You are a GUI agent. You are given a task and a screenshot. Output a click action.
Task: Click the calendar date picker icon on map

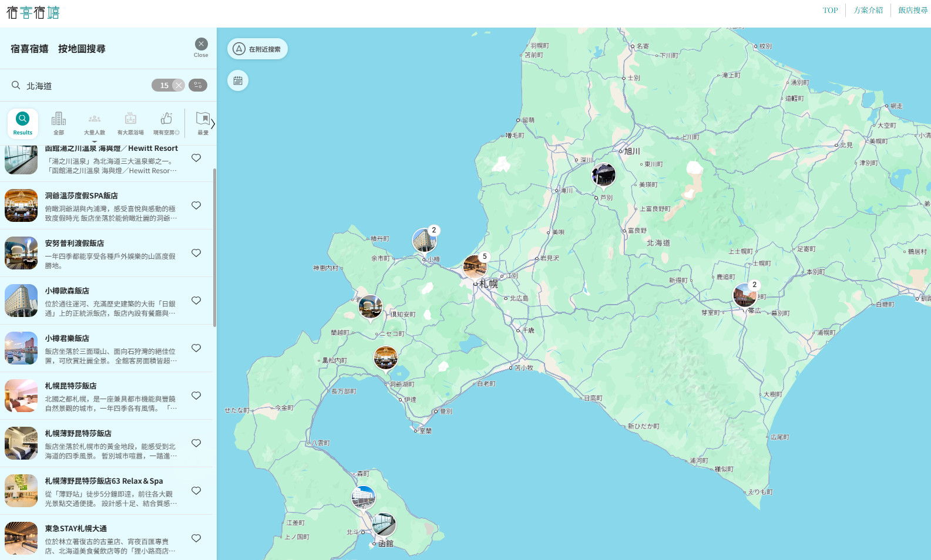(x=238, y=80)
